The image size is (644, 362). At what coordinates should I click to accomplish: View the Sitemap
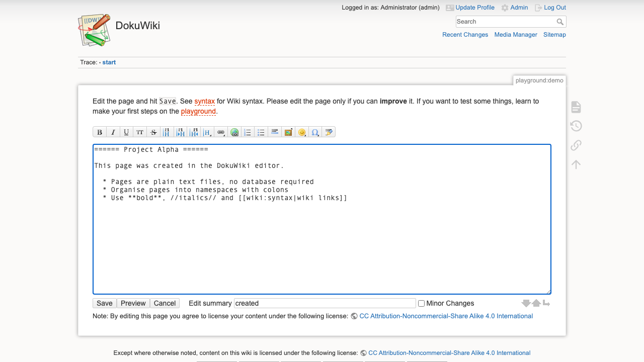point(554,35)
